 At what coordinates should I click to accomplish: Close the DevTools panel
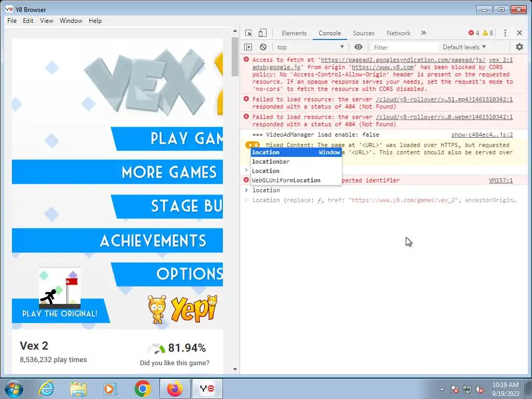(520, 33)
